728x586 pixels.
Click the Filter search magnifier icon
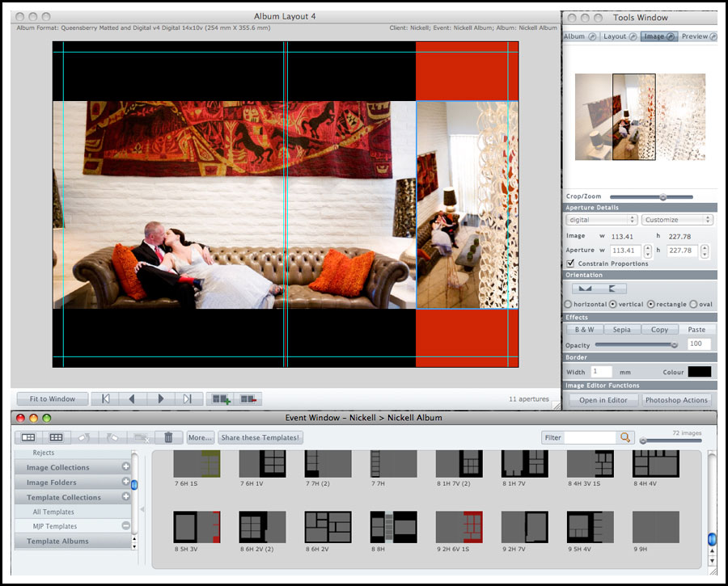pyautogui.click(x=624, y=437)
